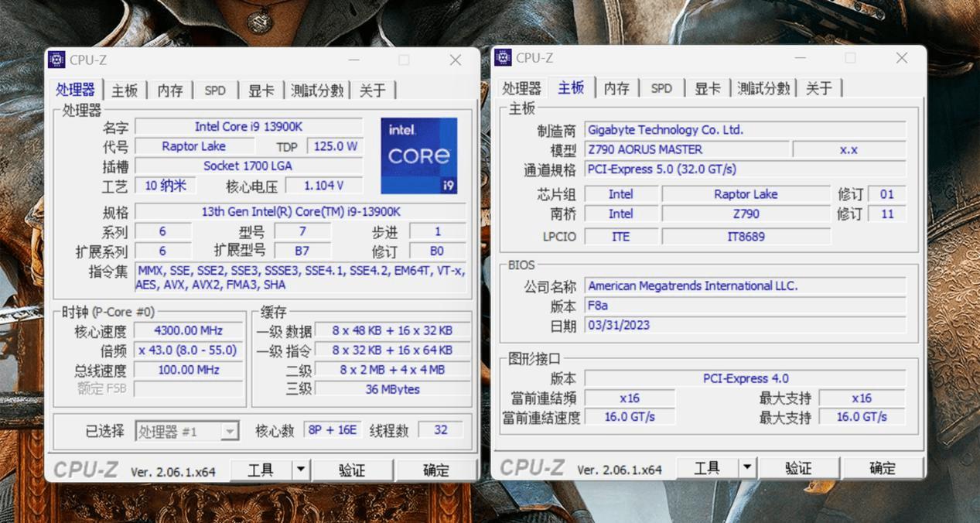The width and height of the screenshot is (980, 523).
Task: Expand 工具 dropdown arrow in left window
Action: [x=301, y=470]
